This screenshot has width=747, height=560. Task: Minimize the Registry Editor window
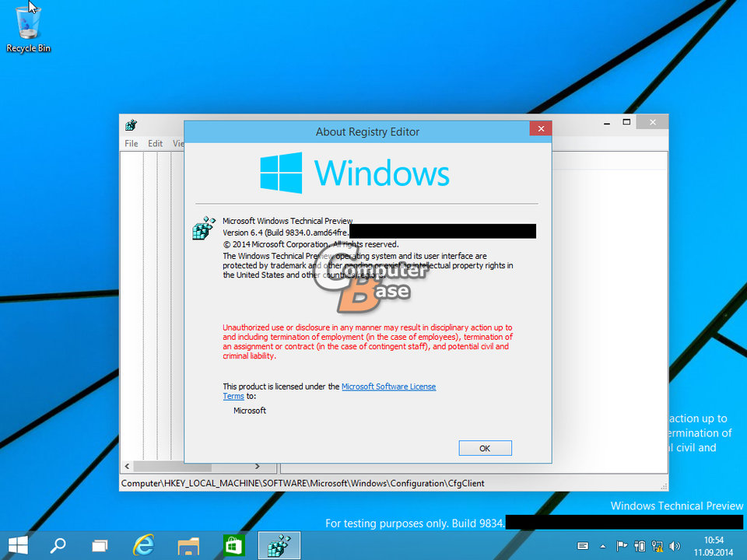tap(606, 123)
